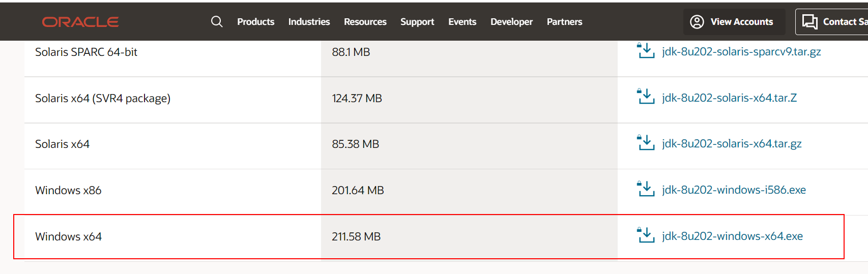
Task: Open the Developer menu
Action: coord(511,22)
